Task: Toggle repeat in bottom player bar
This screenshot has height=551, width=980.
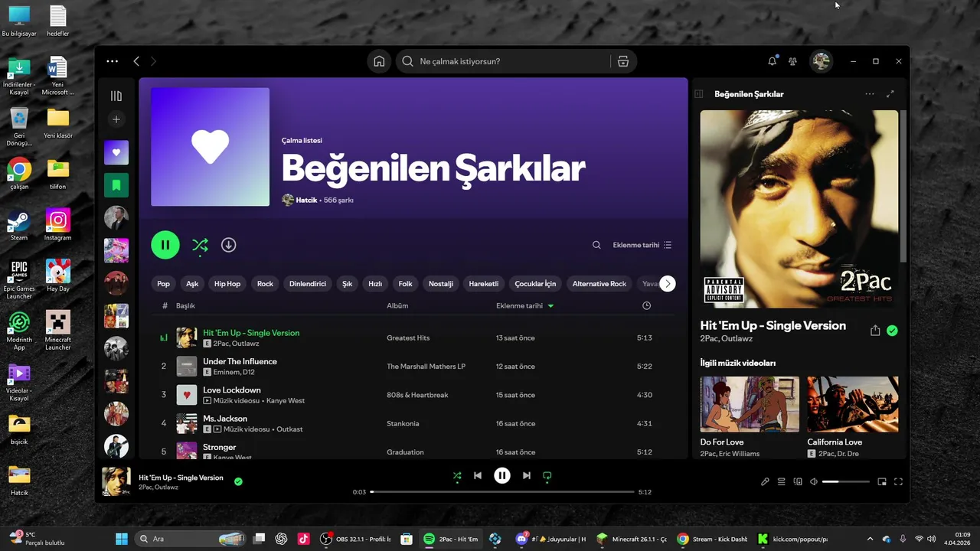Action: [x=547, y=475]
